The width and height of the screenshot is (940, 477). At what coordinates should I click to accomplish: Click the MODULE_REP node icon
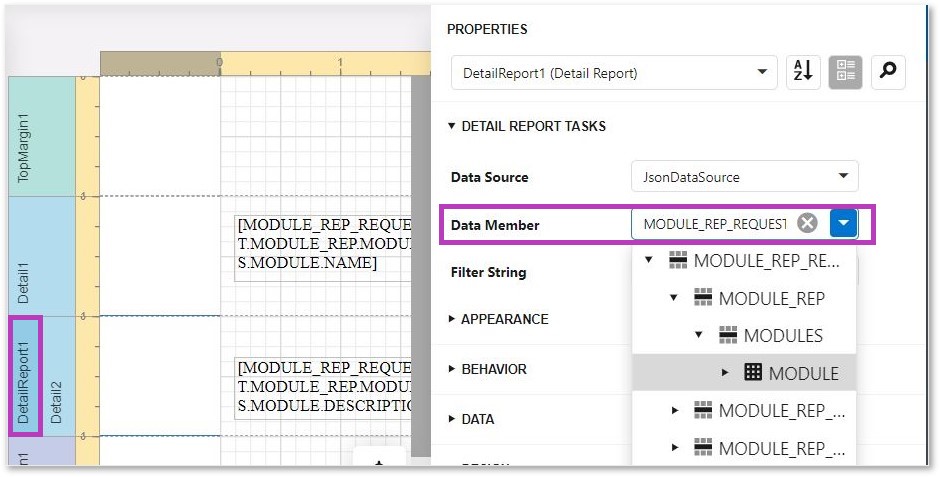(702, 298)
